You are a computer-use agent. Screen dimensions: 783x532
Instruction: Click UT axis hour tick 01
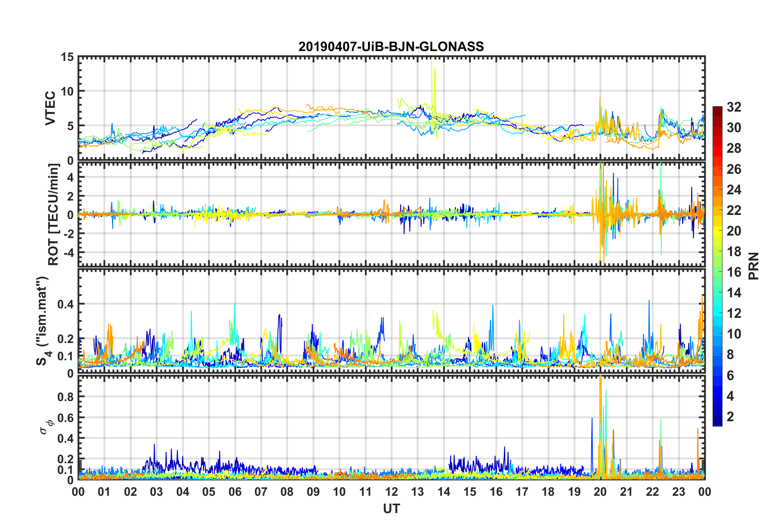pos(104,492)
